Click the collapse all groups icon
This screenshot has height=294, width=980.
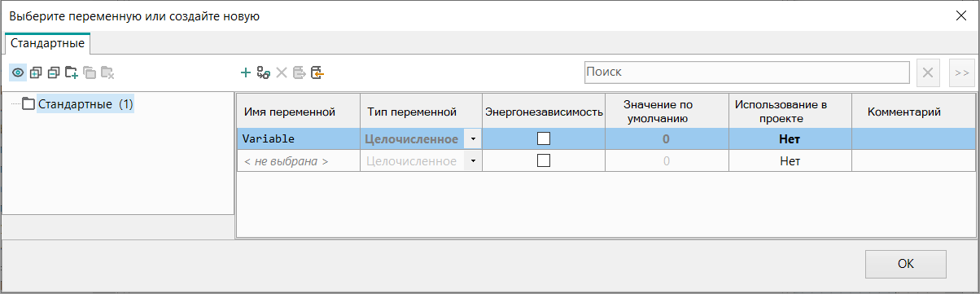point(53,73)
